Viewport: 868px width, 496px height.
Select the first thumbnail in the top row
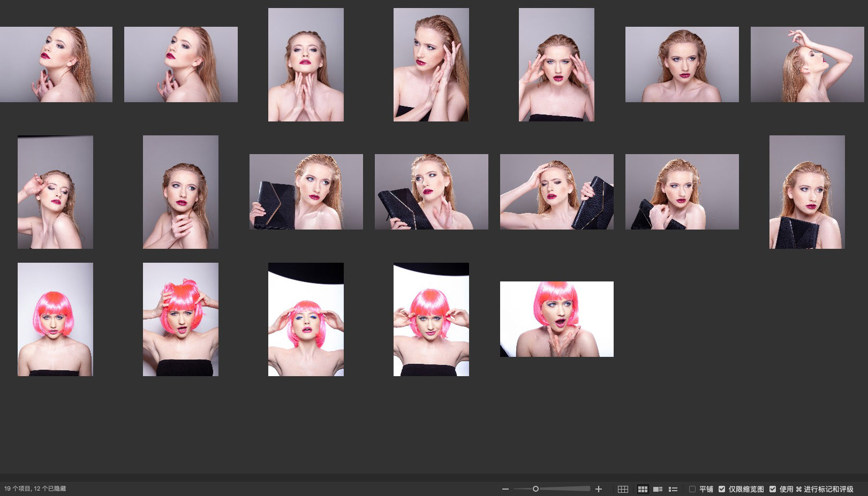[56, 64]
